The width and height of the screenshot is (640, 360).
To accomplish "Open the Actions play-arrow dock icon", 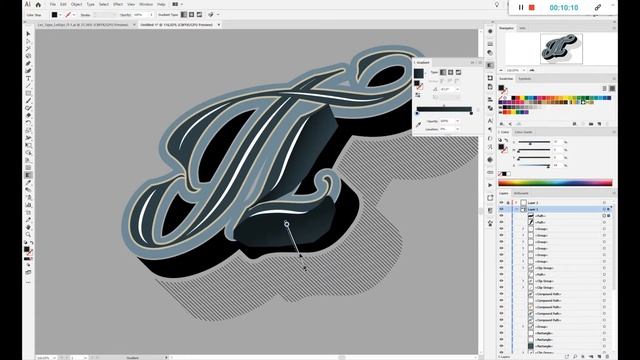I will (x=490, y=185).
